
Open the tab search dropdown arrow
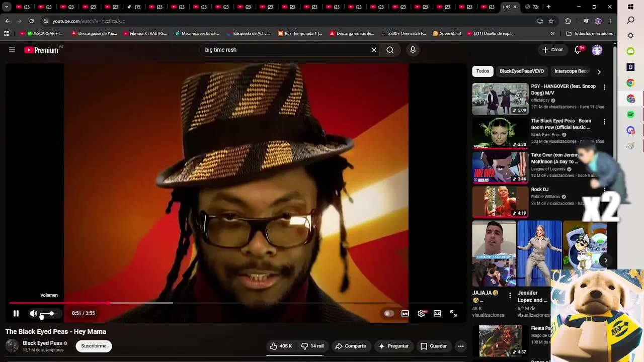point(7,7)
